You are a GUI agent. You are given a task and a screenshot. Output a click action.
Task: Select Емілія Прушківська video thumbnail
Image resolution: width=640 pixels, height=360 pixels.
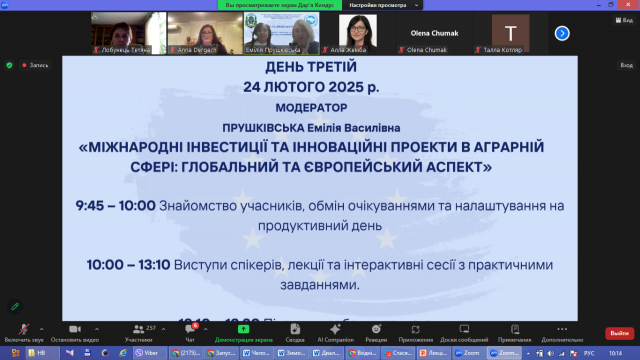[282, 33]
